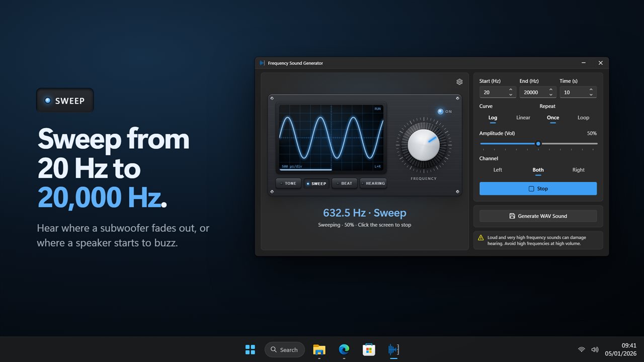Select the TONE mode button
The height and width of the screenshot is (362, 644).
[288, 184]
